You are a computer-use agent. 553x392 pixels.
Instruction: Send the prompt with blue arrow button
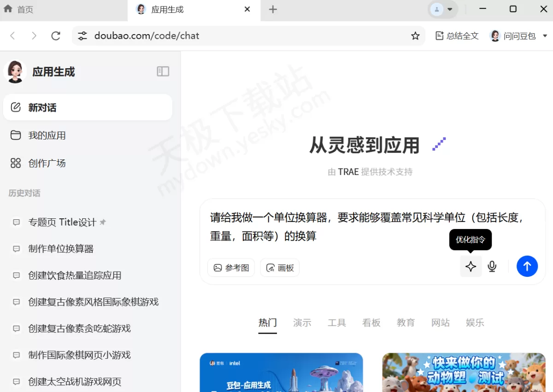527,266
